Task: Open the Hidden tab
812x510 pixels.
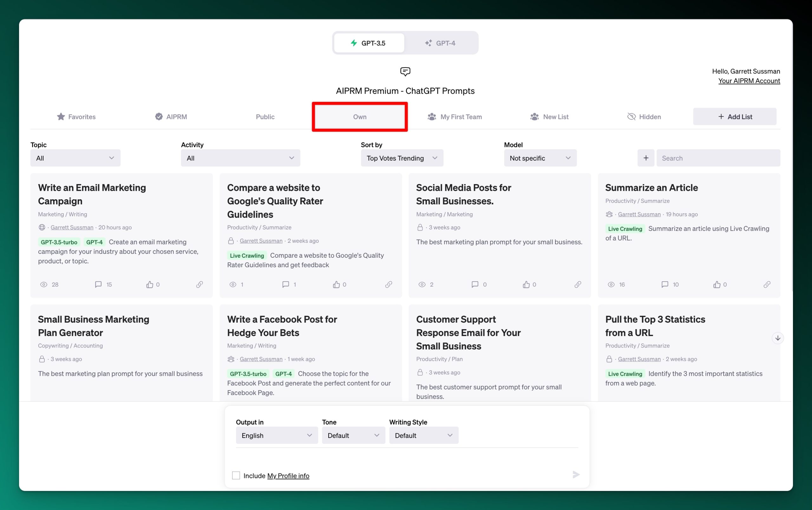Action: tap(644, 117)
